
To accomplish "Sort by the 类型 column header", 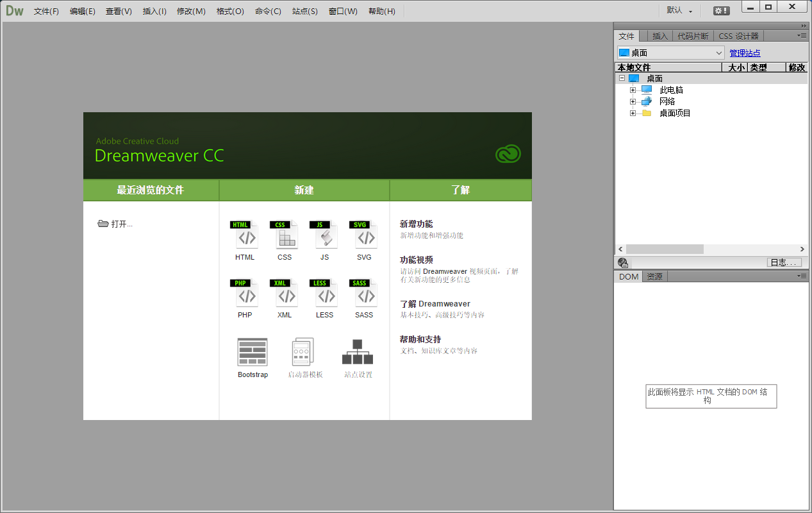I will pyautogui.click(x=766, y=67).
